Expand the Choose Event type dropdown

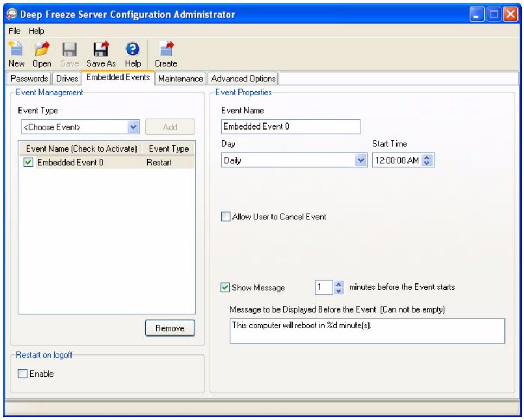[133, 127]
